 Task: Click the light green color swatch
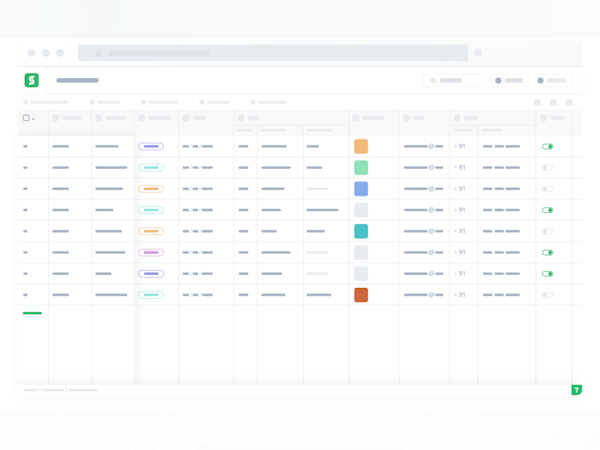point(361,168)
